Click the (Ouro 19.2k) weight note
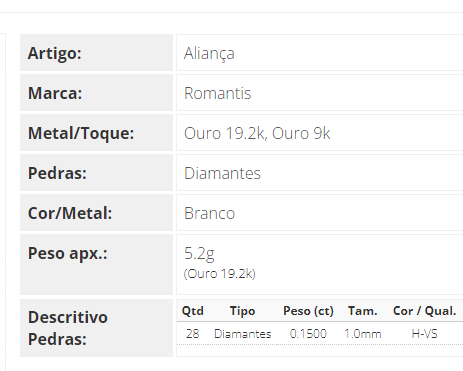463x371 pixels. coord(219,274)
